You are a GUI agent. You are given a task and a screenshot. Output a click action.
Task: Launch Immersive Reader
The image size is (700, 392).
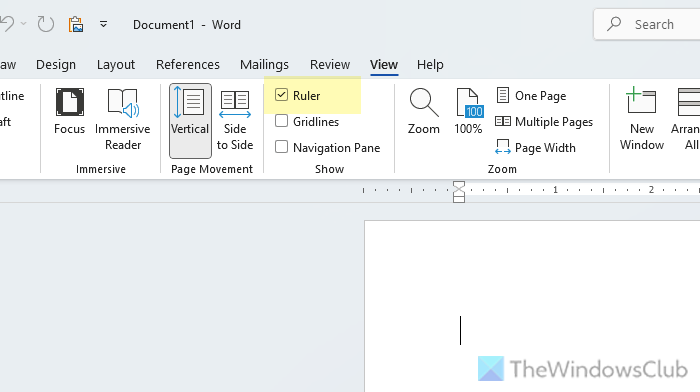pyautogui.click(x=123, y=120)
